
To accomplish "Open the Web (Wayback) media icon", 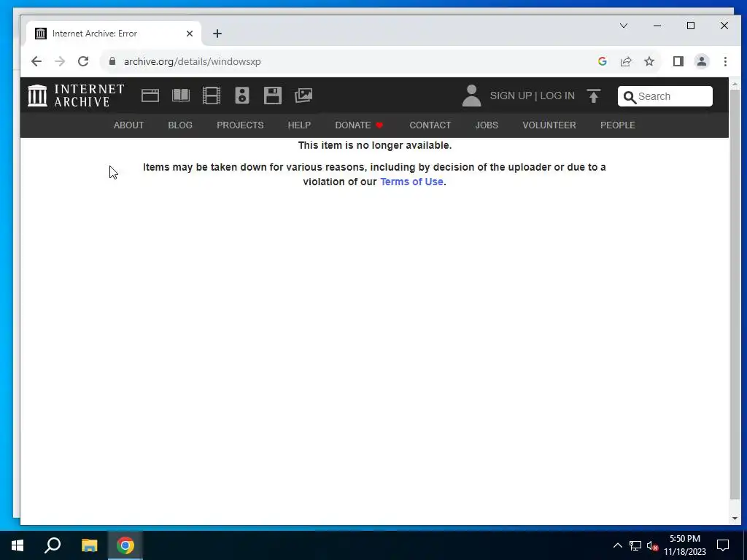I will coord(150,96).
